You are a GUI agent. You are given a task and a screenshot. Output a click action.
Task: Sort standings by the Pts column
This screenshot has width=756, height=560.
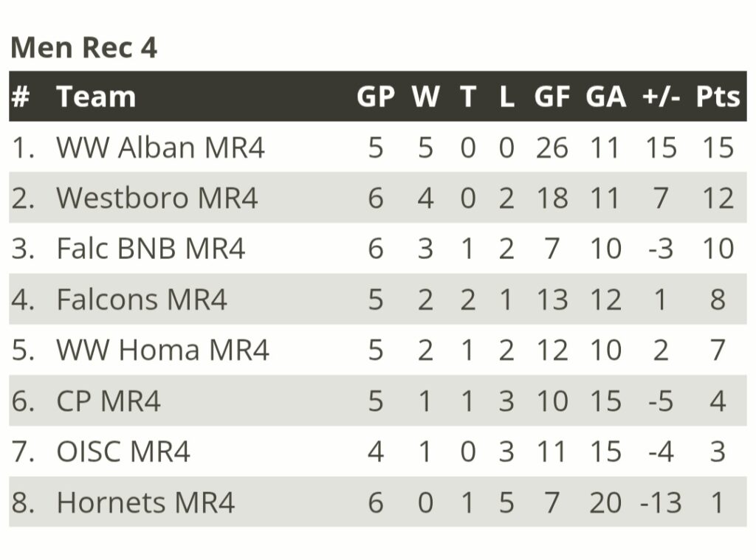[x=718, y=97]
